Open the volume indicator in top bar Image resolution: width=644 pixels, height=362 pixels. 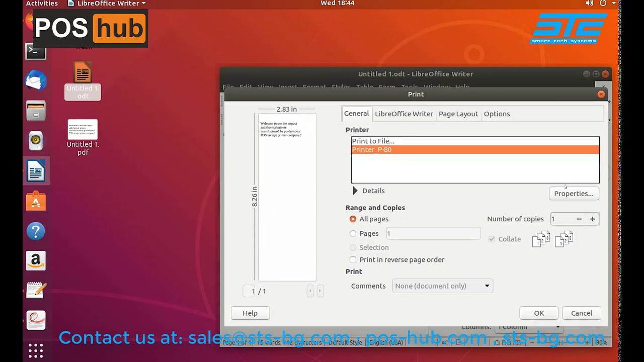(589, 4)
